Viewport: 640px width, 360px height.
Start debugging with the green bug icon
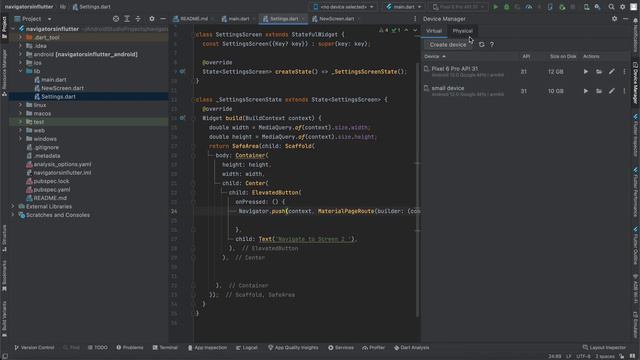point(507,7)
